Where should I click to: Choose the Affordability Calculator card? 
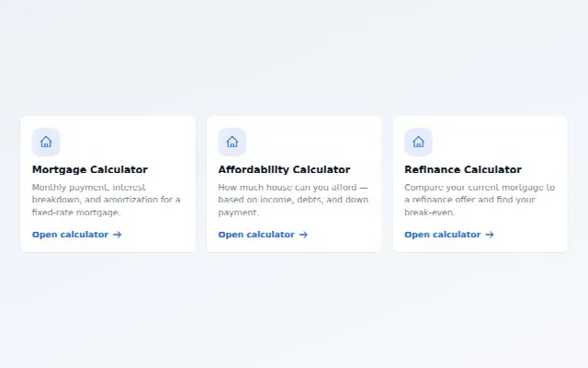tap(294, 184)
